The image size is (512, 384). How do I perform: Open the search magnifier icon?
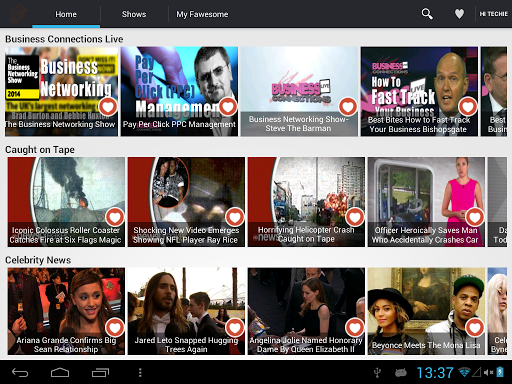point(427,14)
